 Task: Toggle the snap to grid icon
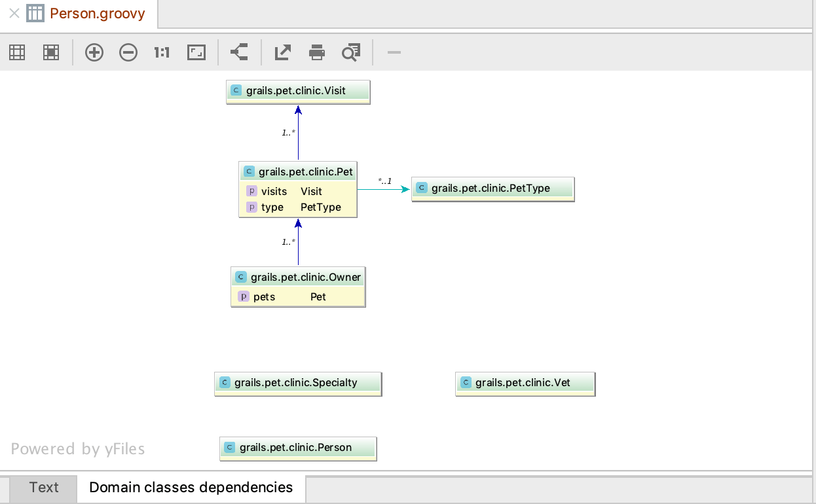[x=50, y=52]
